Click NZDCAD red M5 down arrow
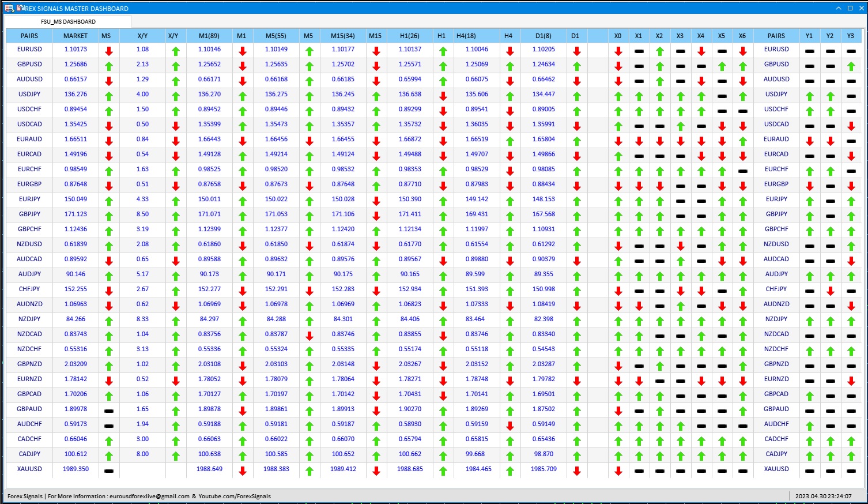 [x=310, y=336]
